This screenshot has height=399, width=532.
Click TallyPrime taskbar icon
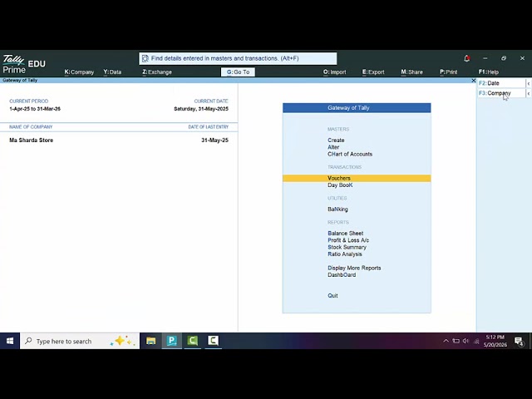coord(172,341)
